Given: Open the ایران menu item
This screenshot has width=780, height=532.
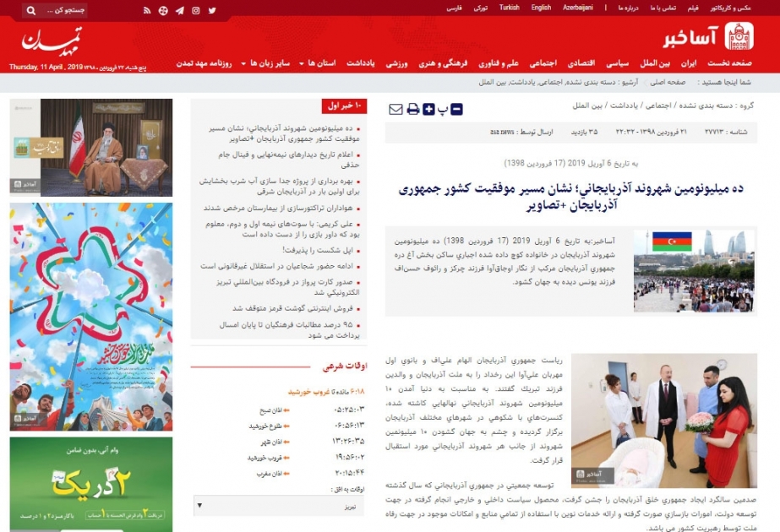Looking at the screenshot, I should [x=689, y=63].
